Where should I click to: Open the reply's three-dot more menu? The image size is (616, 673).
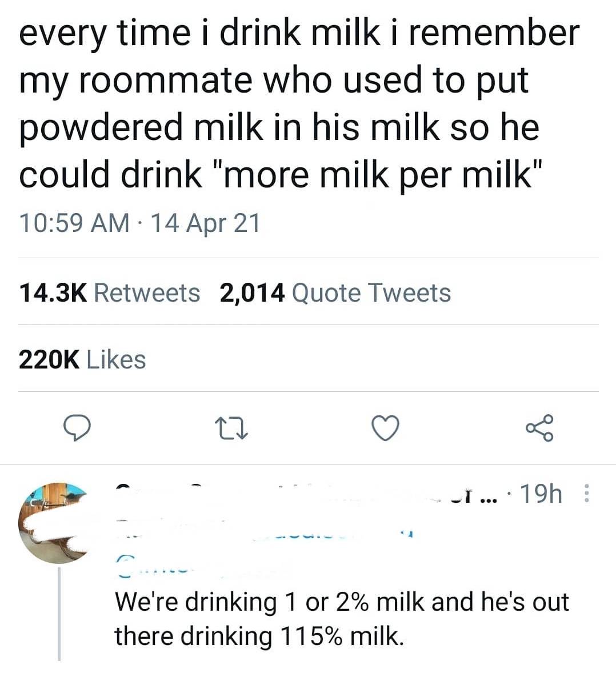[583, 494]
